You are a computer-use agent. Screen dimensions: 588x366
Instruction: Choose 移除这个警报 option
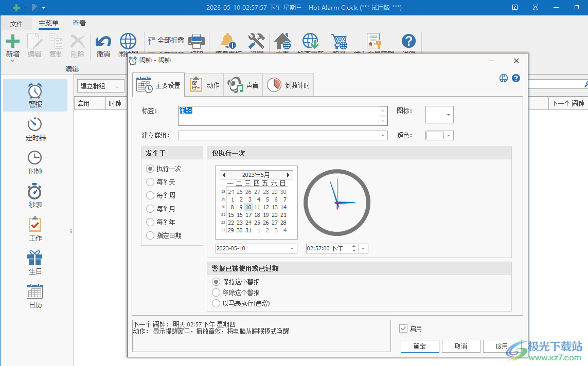coord(216,292)
